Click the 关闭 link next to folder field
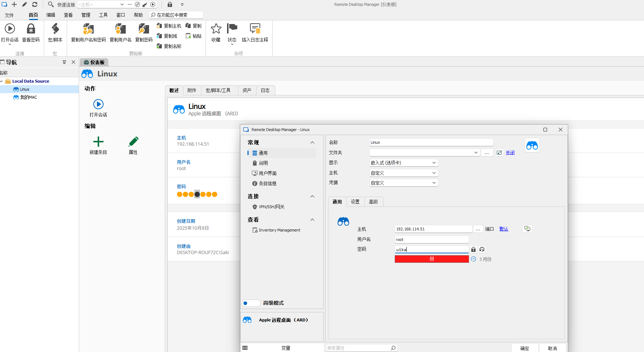Screen dimensions: 644x352 (x=510, y=153)
